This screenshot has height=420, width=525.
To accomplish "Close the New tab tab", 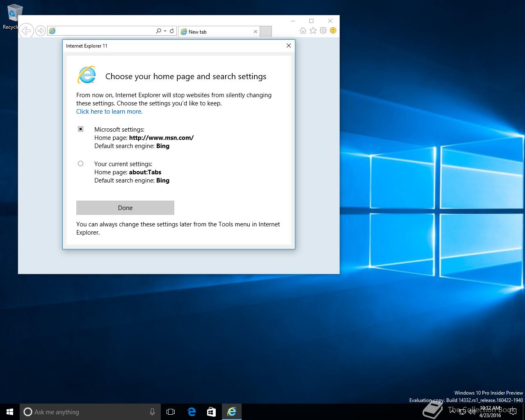I will pos(256,32).
